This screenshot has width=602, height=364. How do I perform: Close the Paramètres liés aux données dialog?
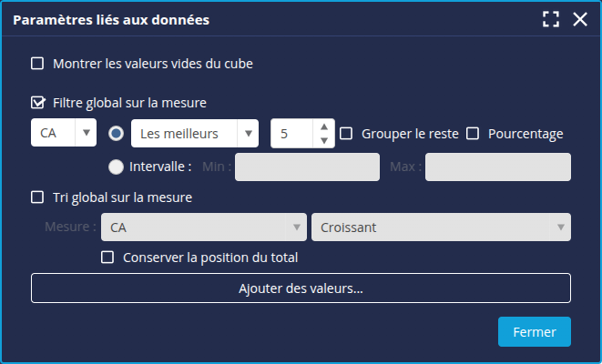tap(580, 20)
